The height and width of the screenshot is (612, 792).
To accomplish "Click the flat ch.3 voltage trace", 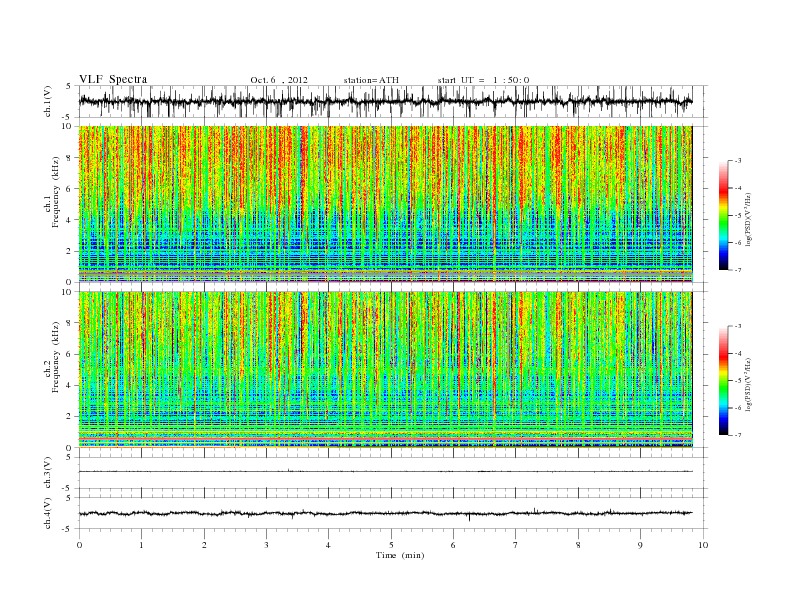I will [x=386, y=471].
